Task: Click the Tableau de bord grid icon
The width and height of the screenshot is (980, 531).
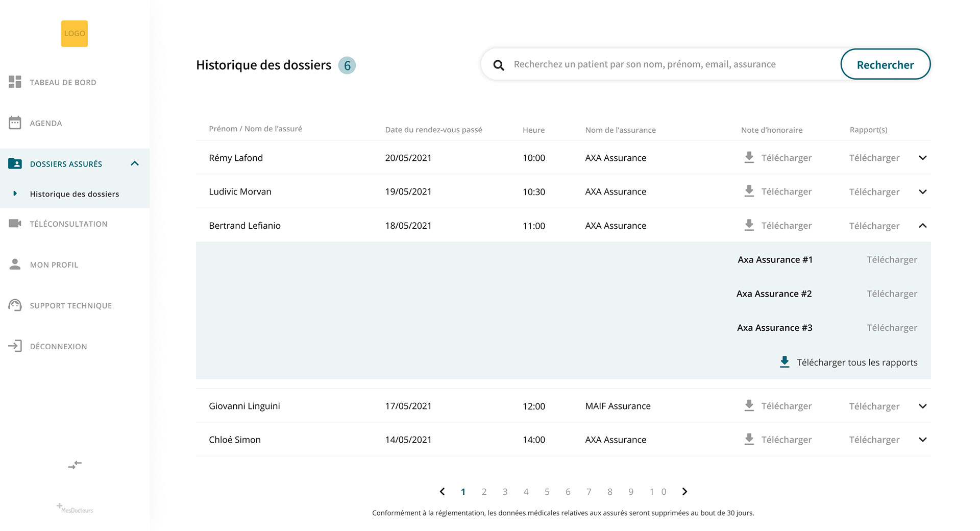Action: pos(15,82)
